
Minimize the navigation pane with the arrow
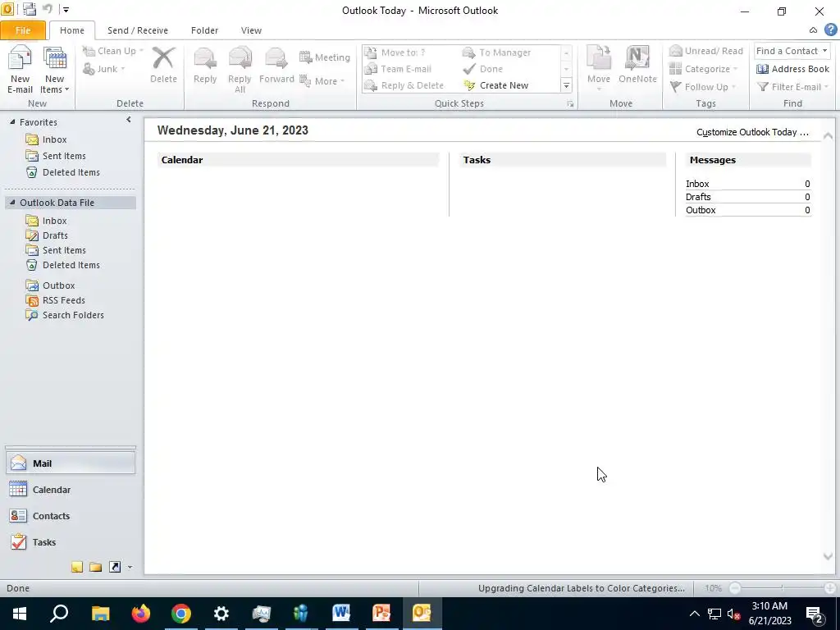click(129, 120)
